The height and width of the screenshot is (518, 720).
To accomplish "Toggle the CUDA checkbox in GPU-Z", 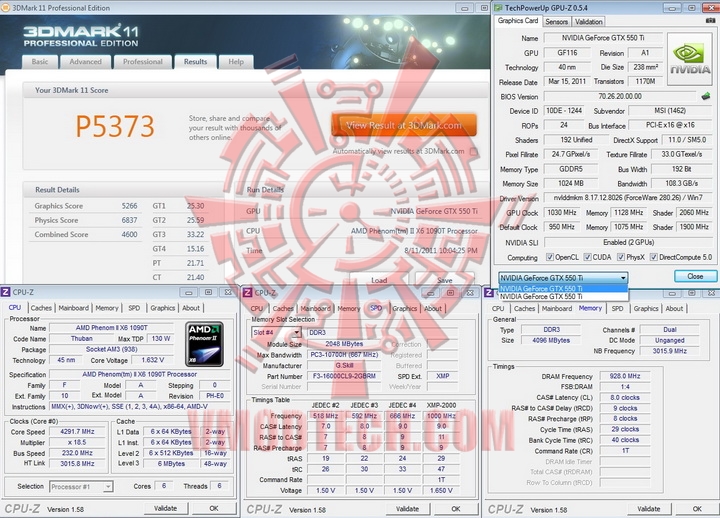I will (x=587, y=257).
